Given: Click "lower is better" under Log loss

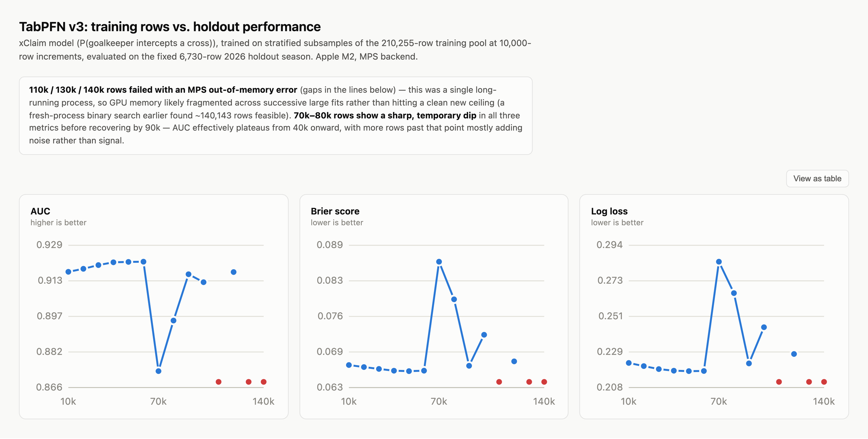Looking at the screenshot, I should pyautogui.click(x=617, y=223).
